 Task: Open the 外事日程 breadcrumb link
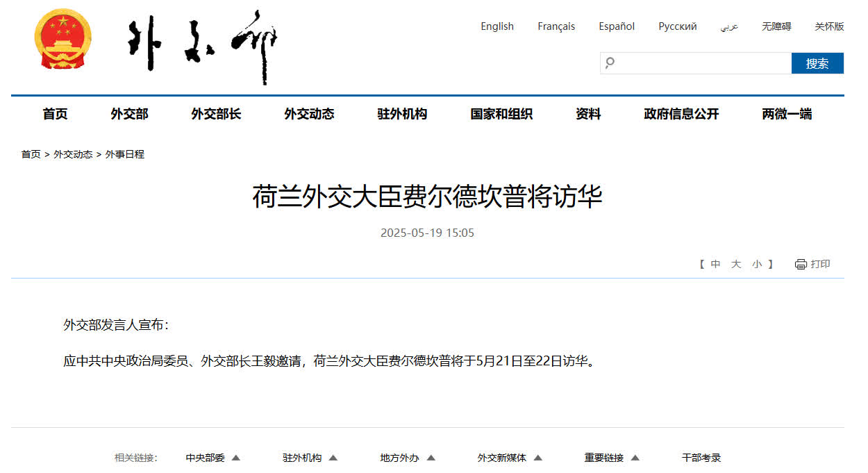coord(125,154)
